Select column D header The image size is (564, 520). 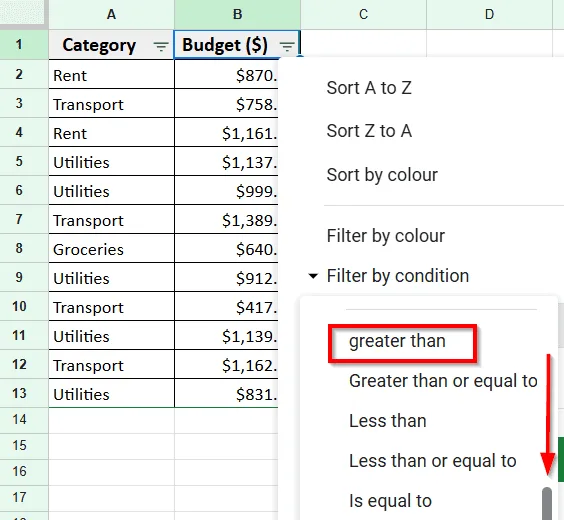[489, 14]
